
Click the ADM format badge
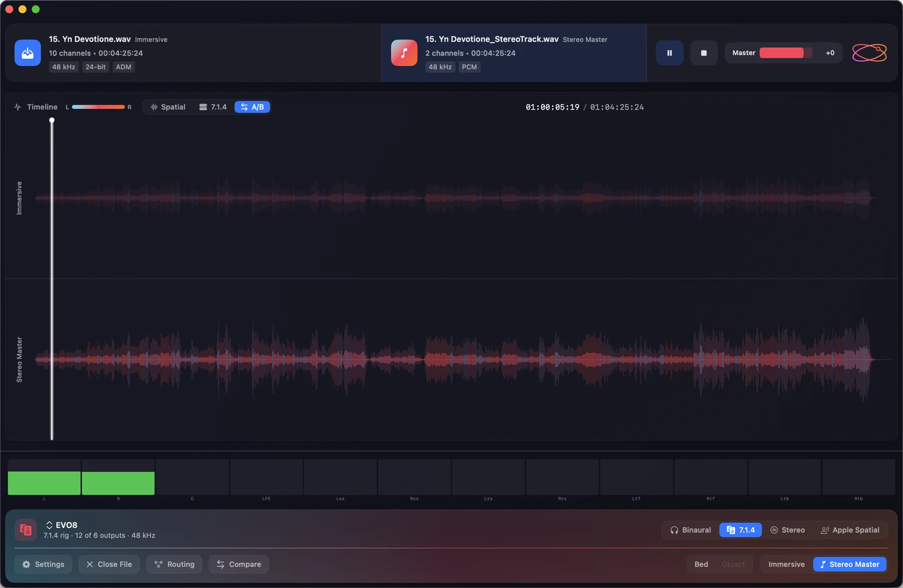coord(123,67)
